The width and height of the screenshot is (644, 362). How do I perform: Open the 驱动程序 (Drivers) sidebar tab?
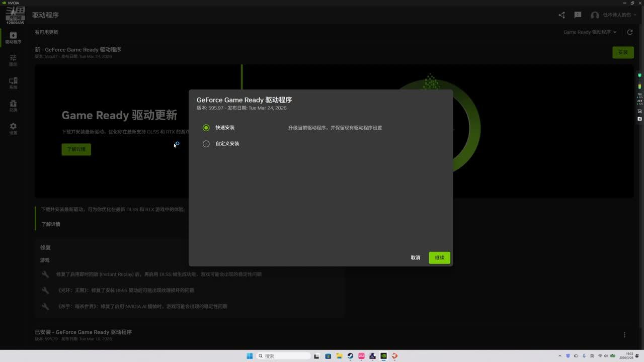(13, 38)
